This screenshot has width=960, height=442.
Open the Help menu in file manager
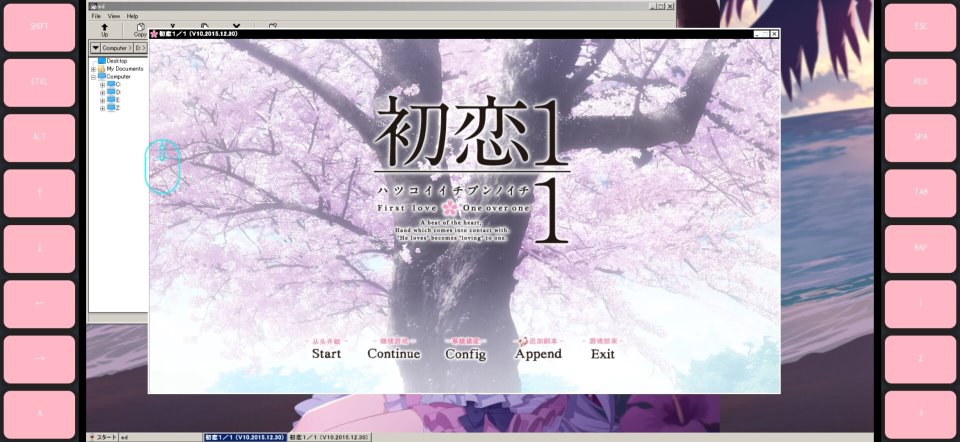(132, 16)
